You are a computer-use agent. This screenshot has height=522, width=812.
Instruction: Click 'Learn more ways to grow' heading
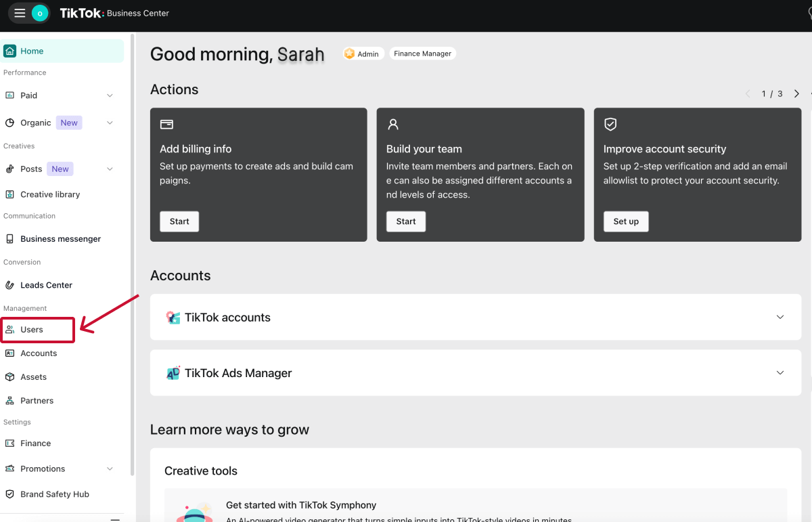click(229, 430)
